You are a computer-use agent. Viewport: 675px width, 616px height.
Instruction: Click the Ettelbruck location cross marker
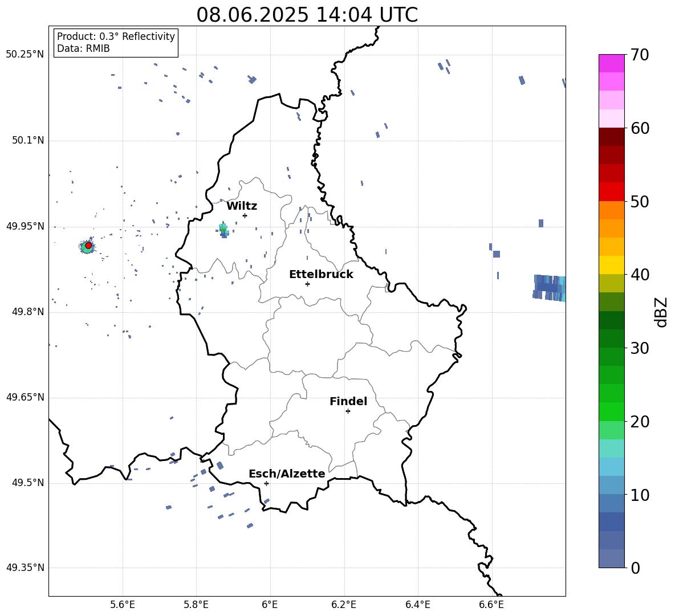click(x=307, y=284)
